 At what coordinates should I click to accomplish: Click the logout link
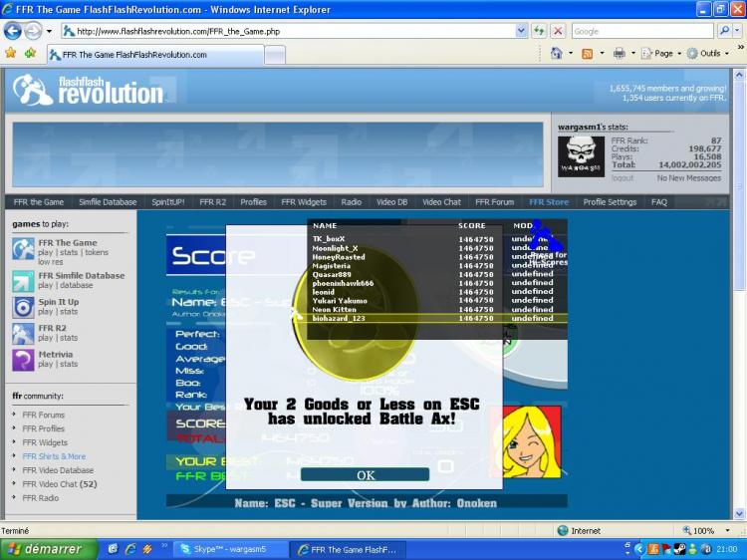coord(622,178)
